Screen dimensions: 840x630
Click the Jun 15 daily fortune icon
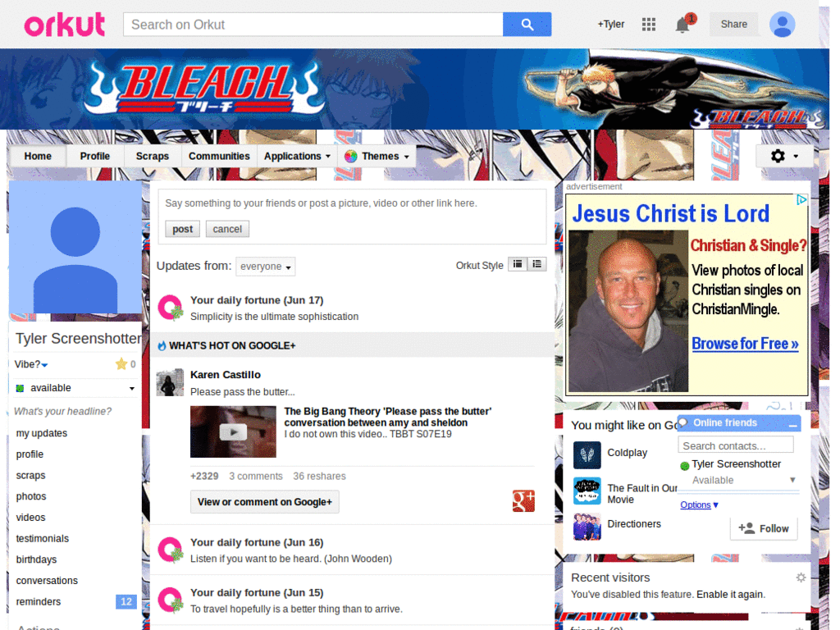(x=171, y=600)
